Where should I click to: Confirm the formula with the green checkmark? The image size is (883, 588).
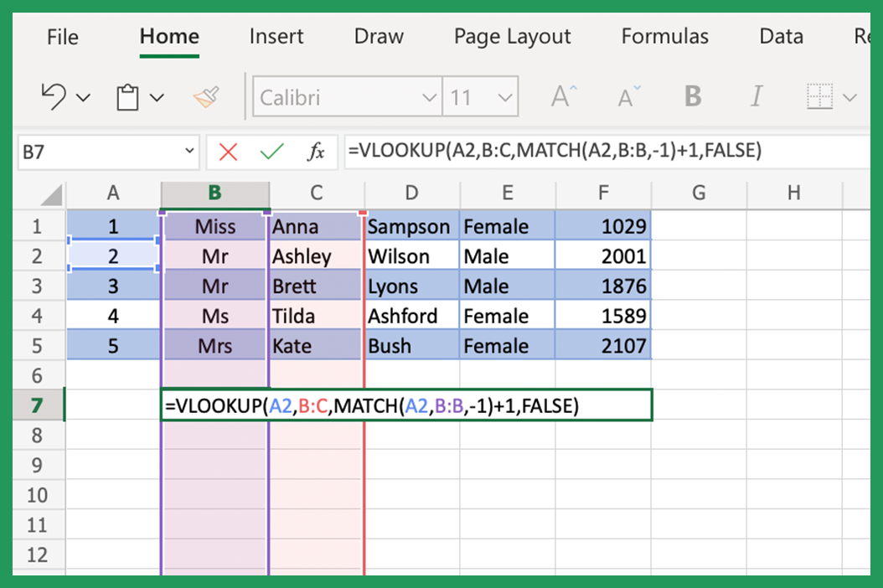(274, 152)
